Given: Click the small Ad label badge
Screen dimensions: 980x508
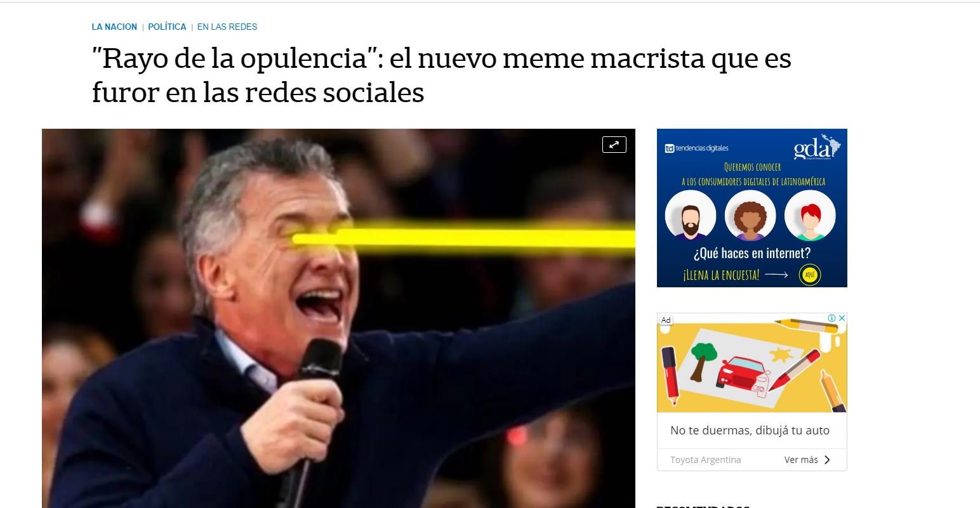Looking at the screenshot, I should [x=666, y=320].
